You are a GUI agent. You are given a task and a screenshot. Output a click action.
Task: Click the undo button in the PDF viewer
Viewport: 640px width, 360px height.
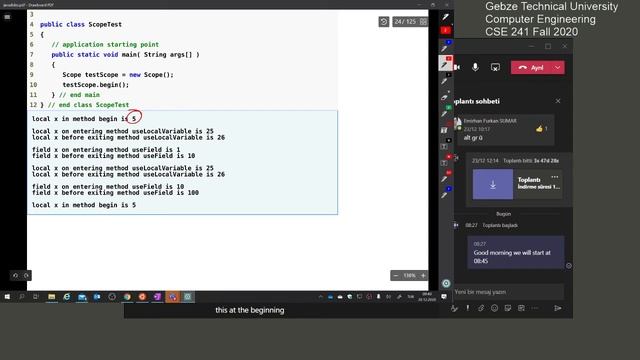tap(16, 276)
